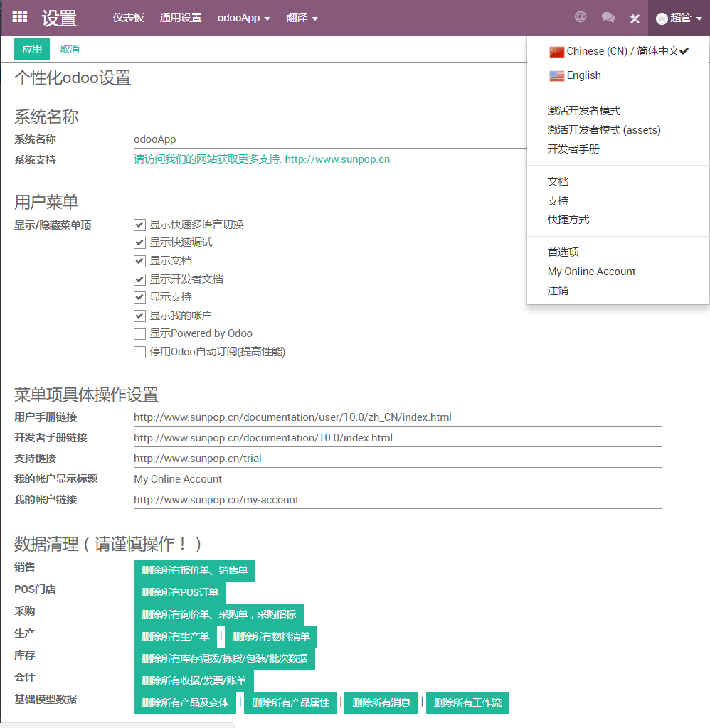Click the 支持链接 URL input field

[397, 459]
